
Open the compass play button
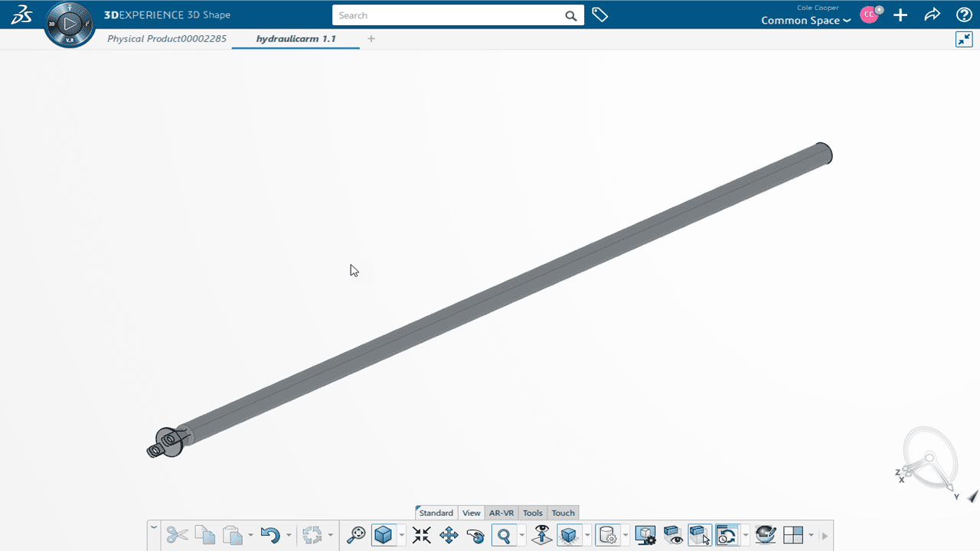point(70,24)
